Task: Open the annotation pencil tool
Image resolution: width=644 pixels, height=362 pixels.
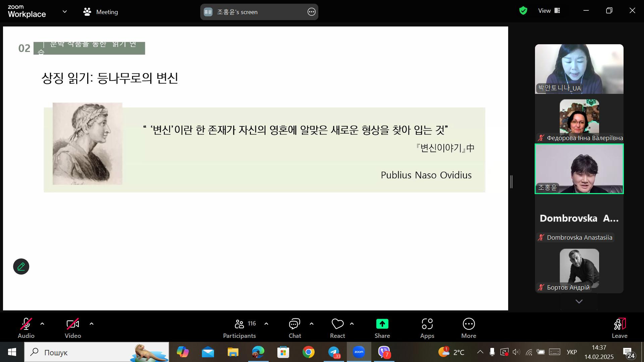Action: 21,267
